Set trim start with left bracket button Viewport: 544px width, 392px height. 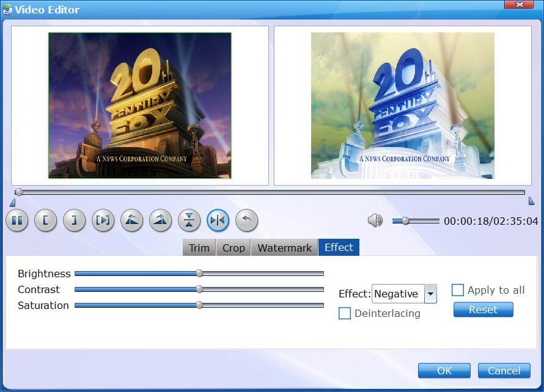pyautogui.click(x=46, y=220)
